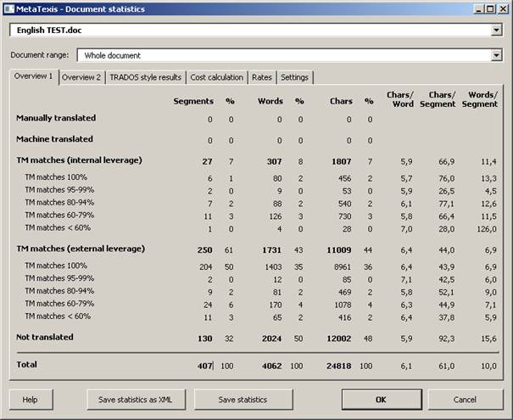The width and height of the screenshot is (513, 420).
Task: Click the Segments column header
Action: tap(193, 101)
